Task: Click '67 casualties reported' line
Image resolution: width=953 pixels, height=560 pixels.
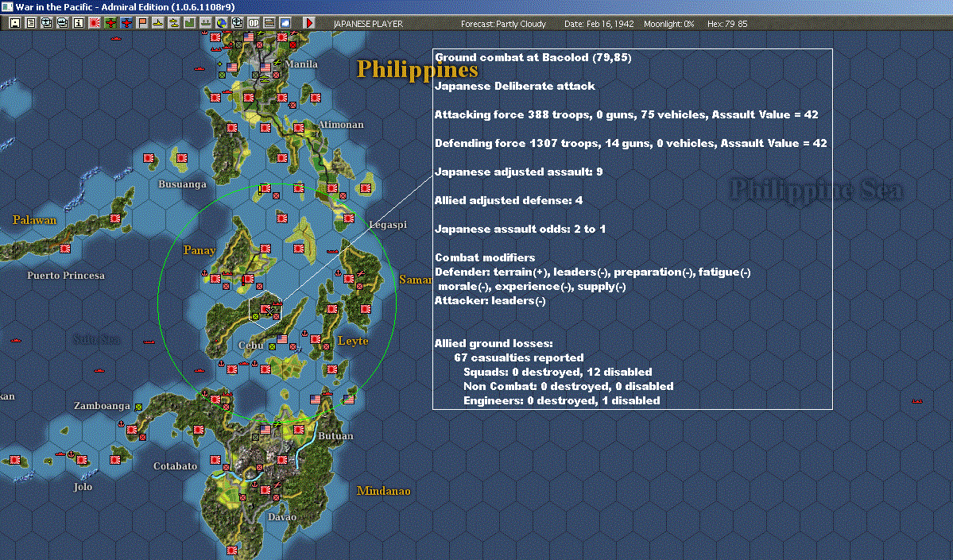Action: click(x=519, y=357)
